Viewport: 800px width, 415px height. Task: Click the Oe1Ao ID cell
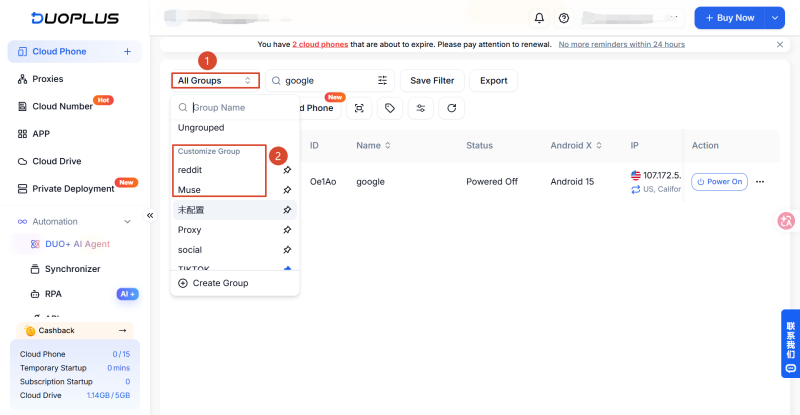(x=323, y=182)
